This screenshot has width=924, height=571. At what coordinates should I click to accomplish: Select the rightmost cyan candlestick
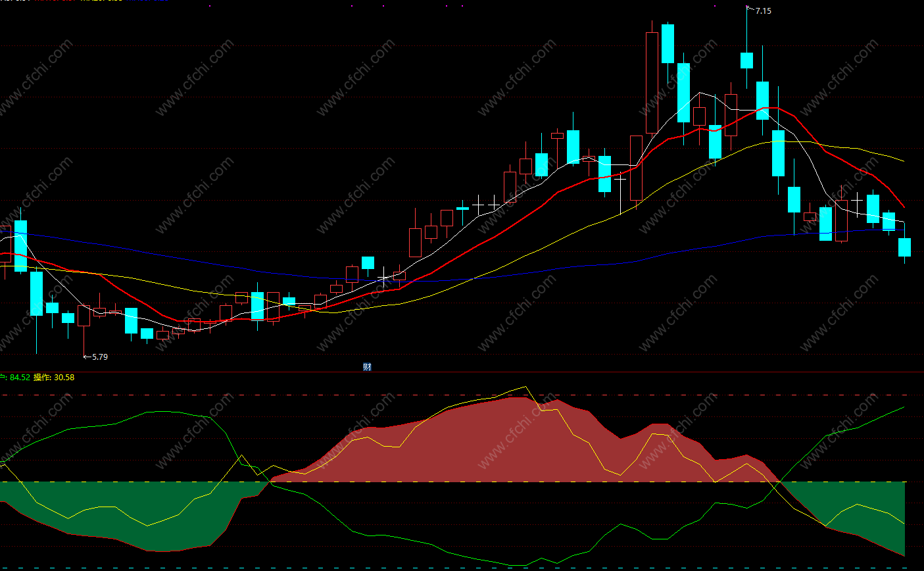point(904,247)
